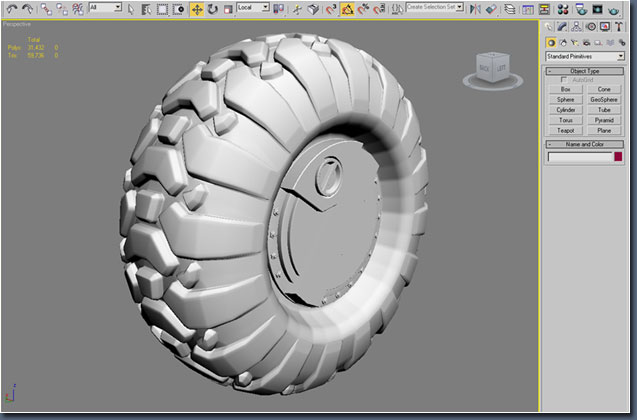This screenshot has width=637, height=420.
Task: Open Schematic View icon
Action: 544,9
